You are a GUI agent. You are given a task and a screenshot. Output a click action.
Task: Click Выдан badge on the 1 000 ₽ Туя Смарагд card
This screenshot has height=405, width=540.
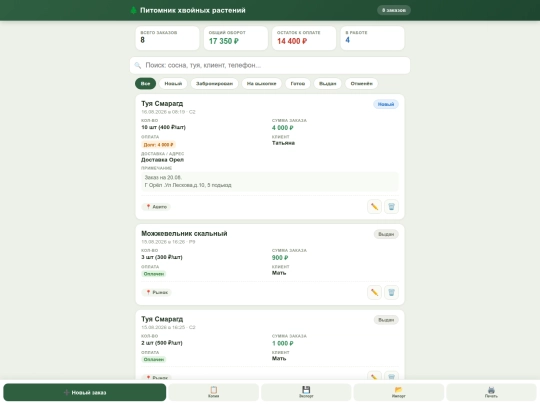coord(386,320)
